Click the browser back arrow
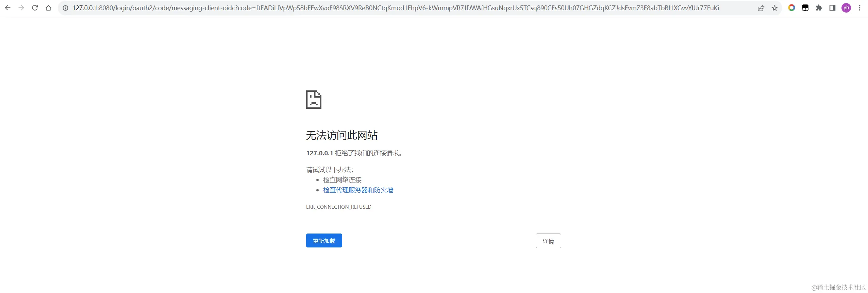 (7, 8)
